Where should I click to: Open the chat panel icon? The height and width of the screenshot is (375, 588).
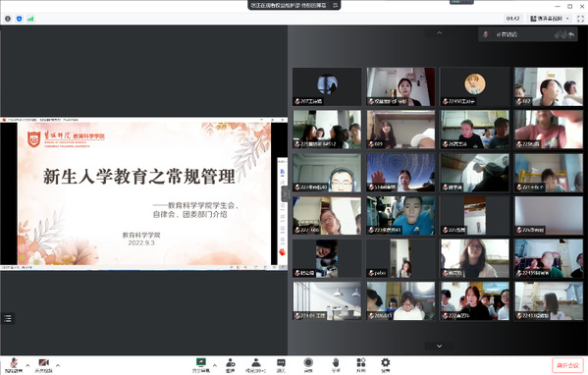(x=281, y=365)
